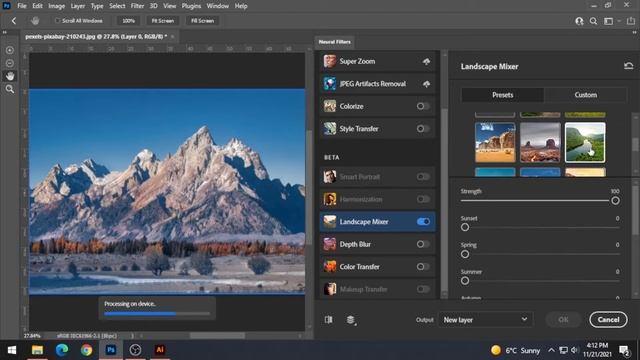Click the back arrow in options bar
This screenshot has width=640, height=360.
(x=14, y=21)
